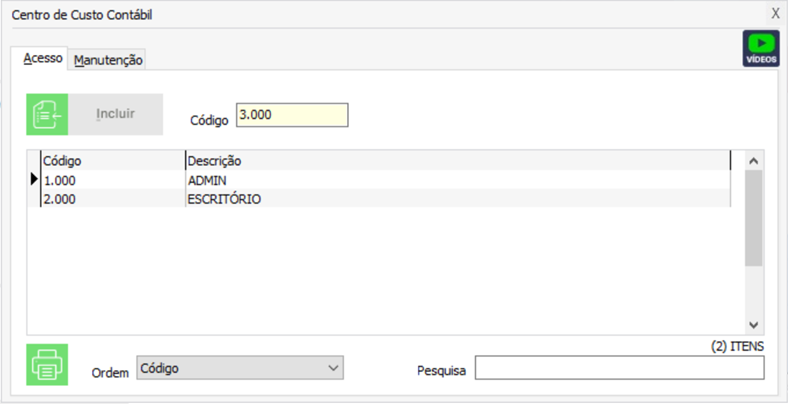788x404 pixels.
Task: Click the Código input field
Action: pos(292,115)
